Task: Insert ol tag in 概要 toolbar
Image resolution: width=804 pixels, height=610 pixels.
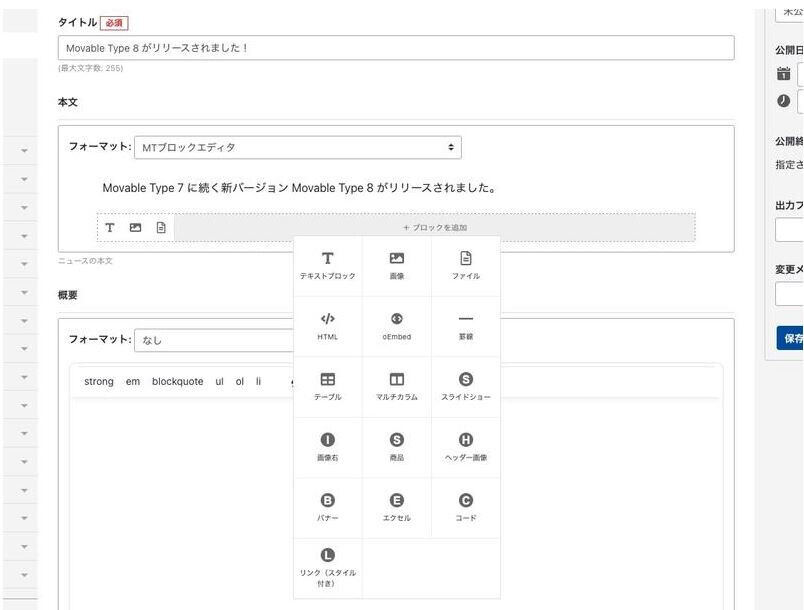Action: (239, 381)
